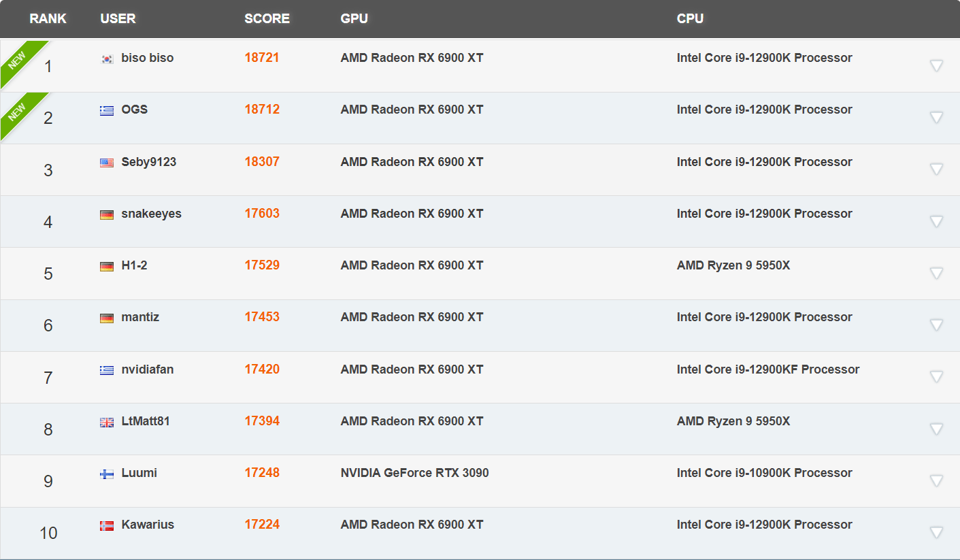Click the Germany flag next to snakeeyes
This screenshot has height=560, width=960.
[107, 214]
